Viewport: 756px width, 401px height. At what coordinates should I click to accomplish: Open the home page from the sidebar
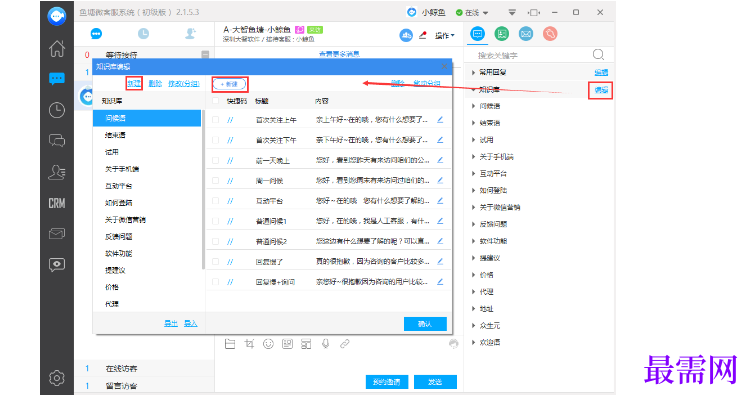point(57,48)
